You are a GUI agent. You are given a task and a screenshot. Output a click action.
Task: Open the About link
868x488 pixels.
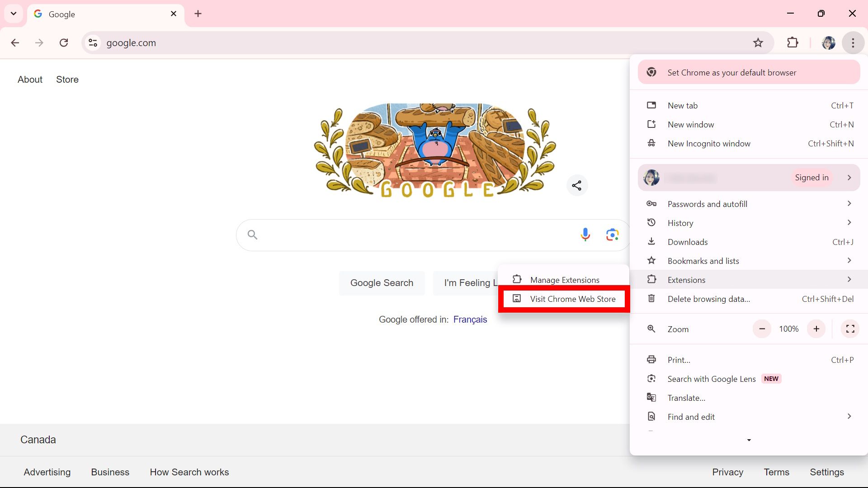click(30, 80)
